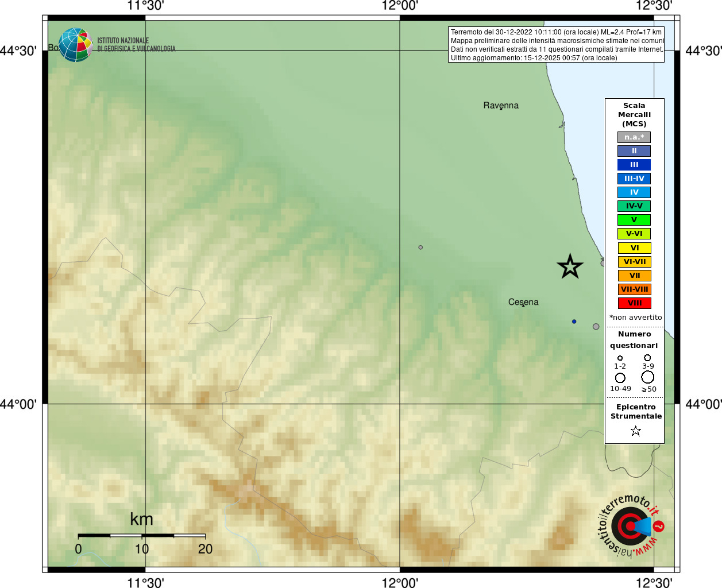Click the 10-49 questionnaires circle symbol
722x588 pixels.
(x=620, y=378)
